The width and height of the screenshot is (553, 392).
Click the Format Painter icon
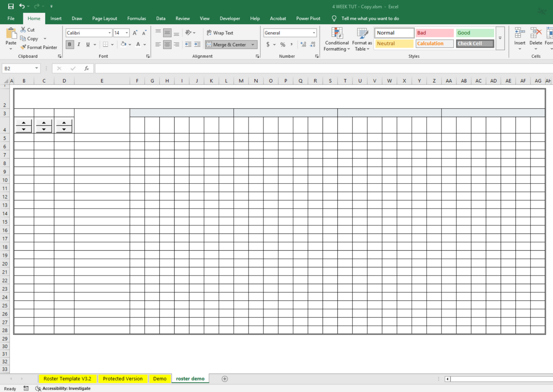(23, 47)
